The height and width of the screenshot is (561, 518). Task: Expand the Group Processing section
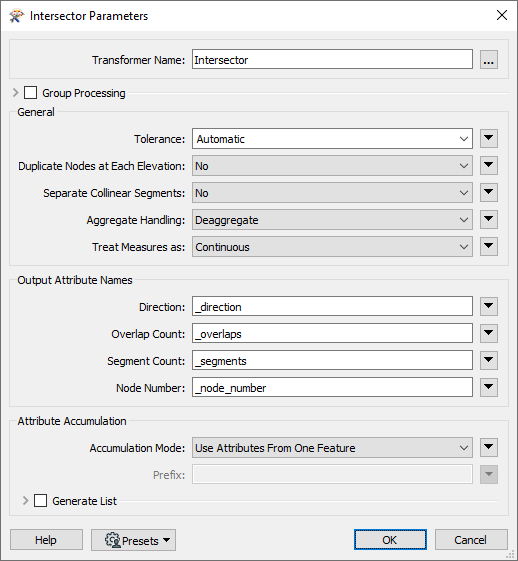[15, 93]
